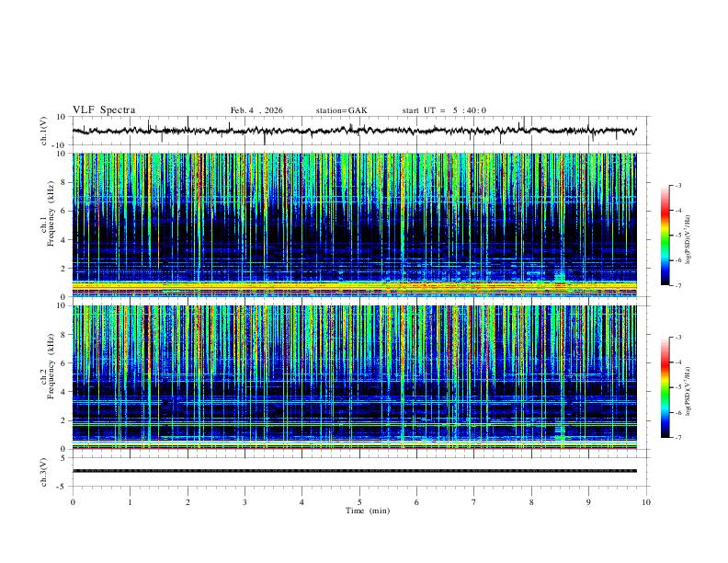Image resolution: width=728 pixels, height=563 pixels.
Task: Click the "-7" label on ch.2 color bar
Action: pyautogui.click(x=677, y=437)
